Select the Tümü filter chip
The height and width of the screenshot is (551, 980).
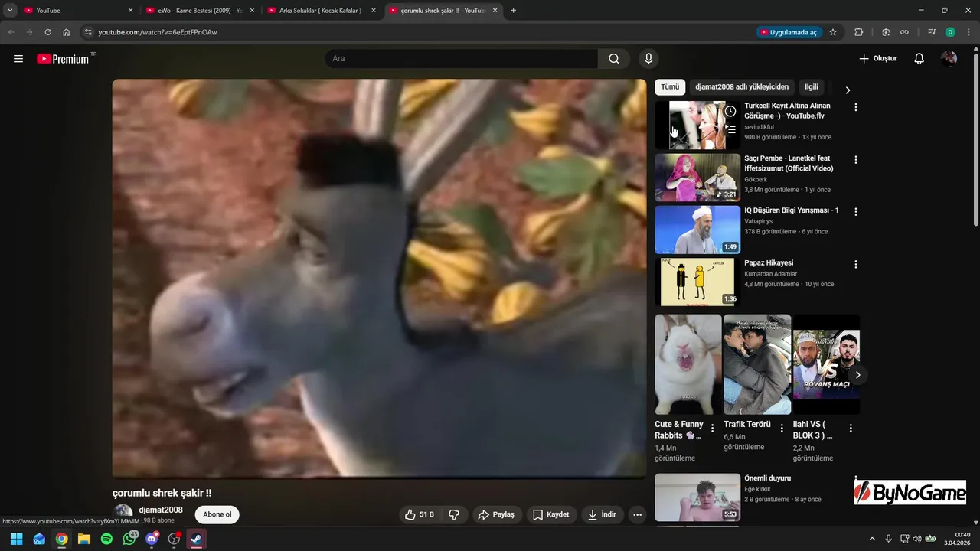coord(670,87)
